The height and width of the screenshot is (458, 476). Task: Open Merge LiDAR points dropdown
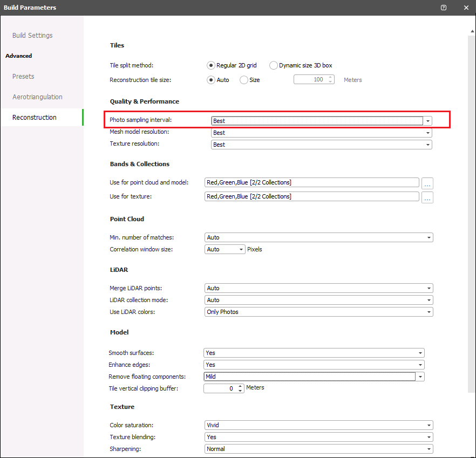[319, 288]
